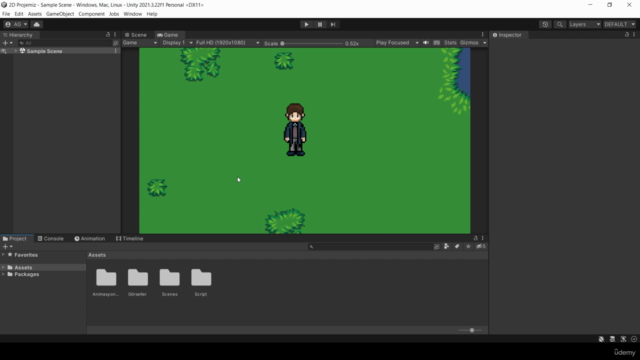Open the Edit menu

(x=19, y=14)
